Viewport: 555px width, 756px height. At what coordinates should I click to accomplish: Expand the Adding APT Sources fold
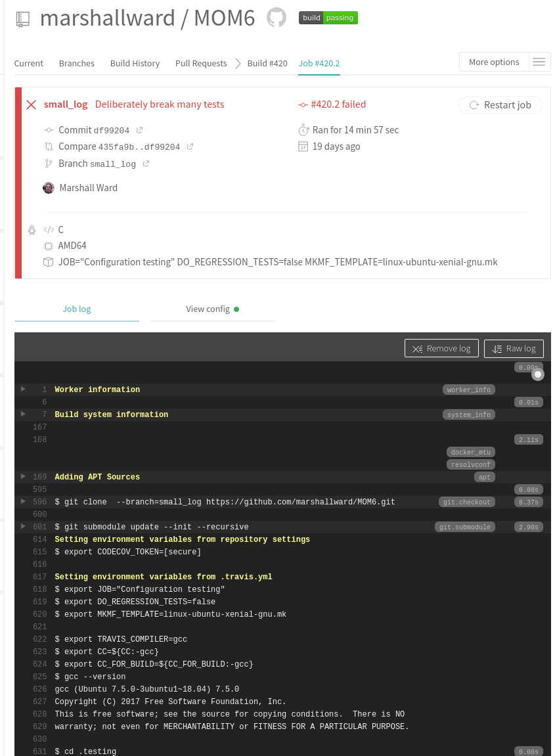24,477
